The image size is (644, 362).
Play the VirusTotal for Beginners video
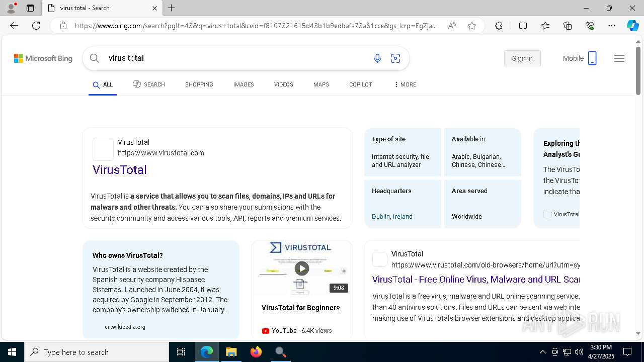301,268
